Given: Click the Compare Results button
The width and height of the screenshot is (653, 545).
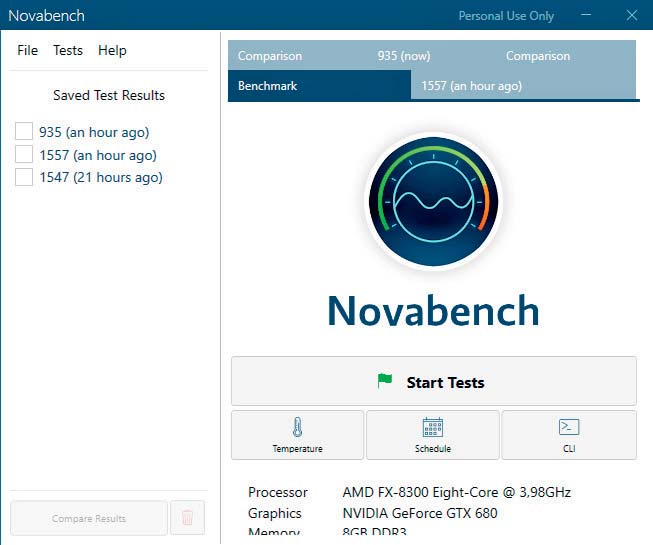Looking at the screenshot, I should tap(89, 518).
